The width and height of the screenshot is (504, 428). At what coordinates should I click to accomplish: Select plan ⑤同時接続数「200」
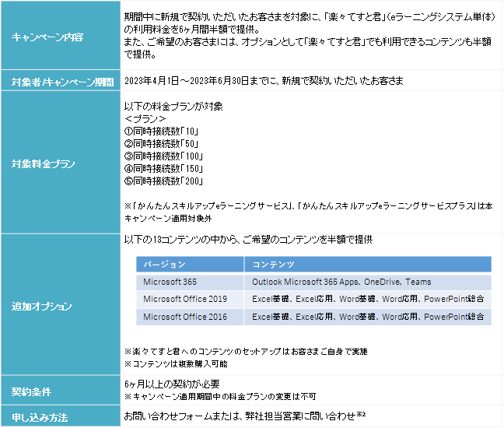(163, 181)
